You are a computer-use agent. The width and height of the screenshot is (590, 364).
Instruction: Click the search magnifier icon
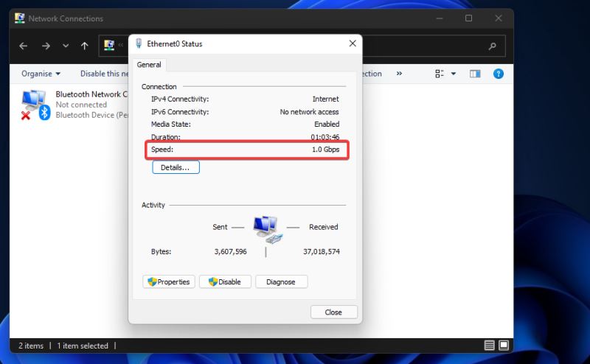(493, 46)
